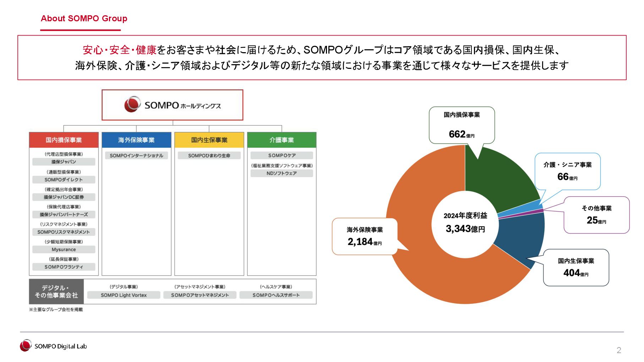Select the 国内生保事業 yellow header box
Viewport: 644px width, 362px height.
coord(209,140)
